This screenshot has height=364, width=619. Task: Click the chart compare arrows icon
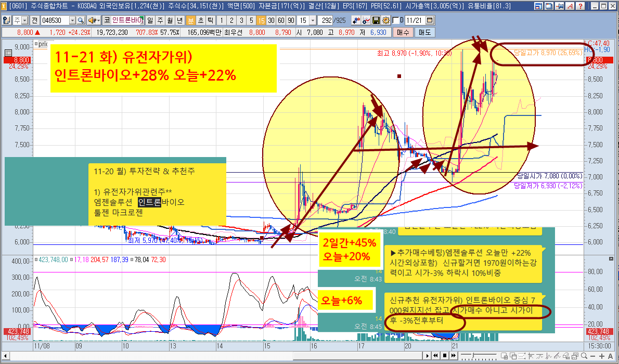356,20
